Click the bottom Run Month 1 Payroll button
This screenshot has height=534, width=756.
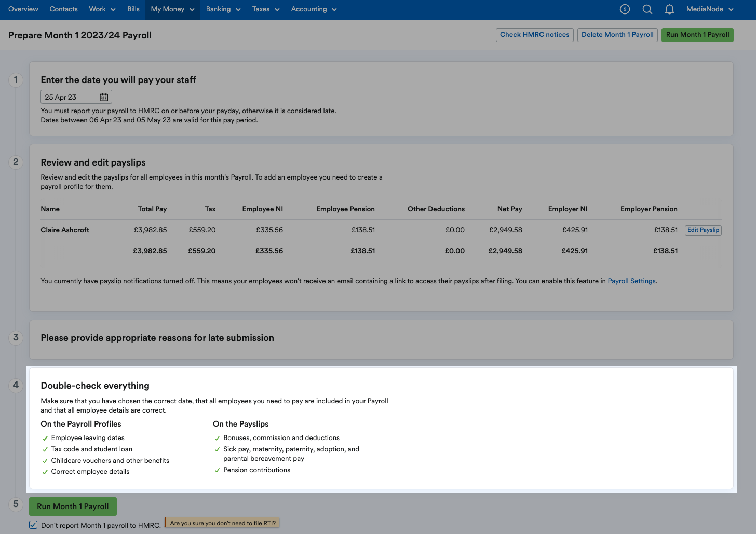pyautogui.click(x=73, y=506)
